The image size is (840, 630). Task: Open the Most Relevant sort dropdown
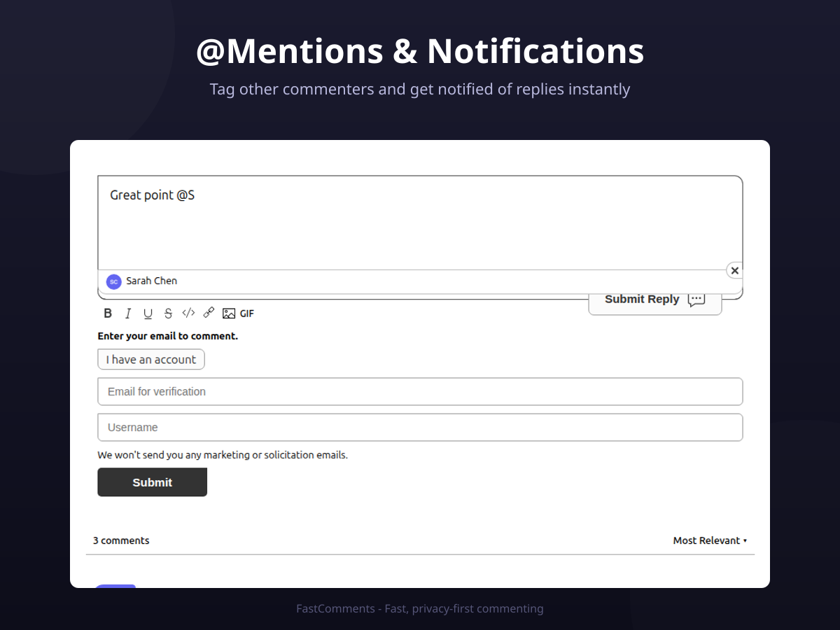[x=710, y=540]
